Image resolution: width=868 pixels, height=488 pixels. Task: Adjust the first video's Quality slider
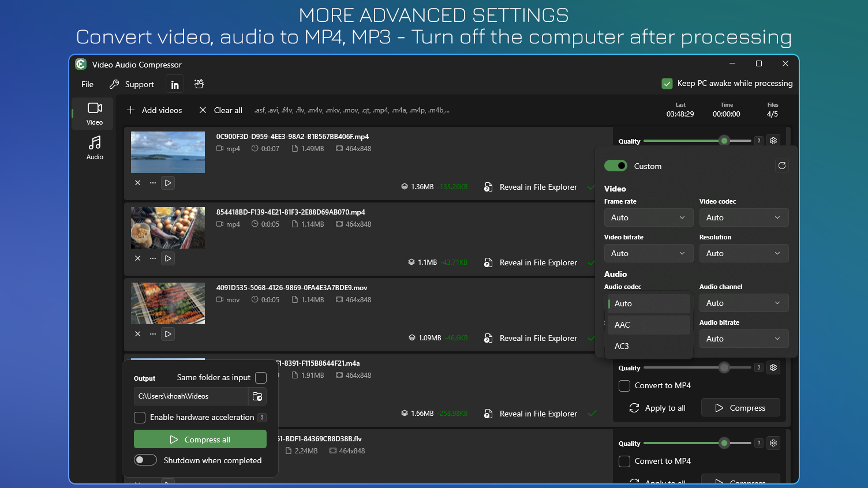(697, 141)
